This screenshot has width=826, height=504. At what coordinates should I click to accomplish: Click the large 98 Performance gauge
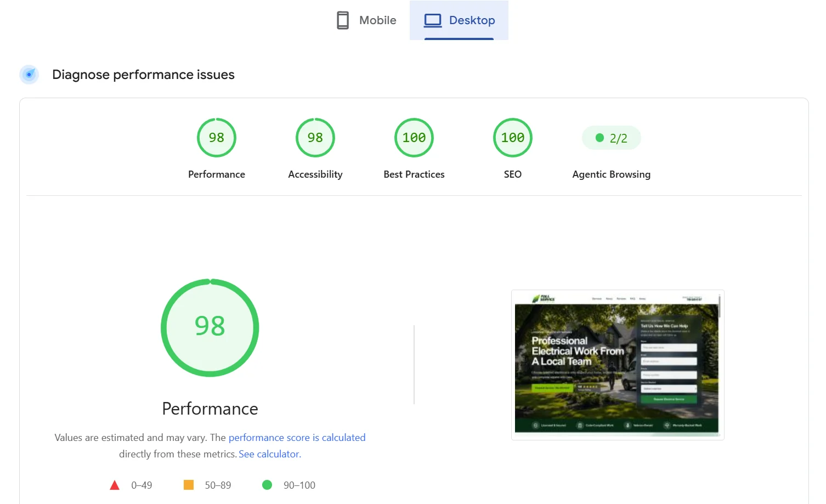(x=210, y=328)
